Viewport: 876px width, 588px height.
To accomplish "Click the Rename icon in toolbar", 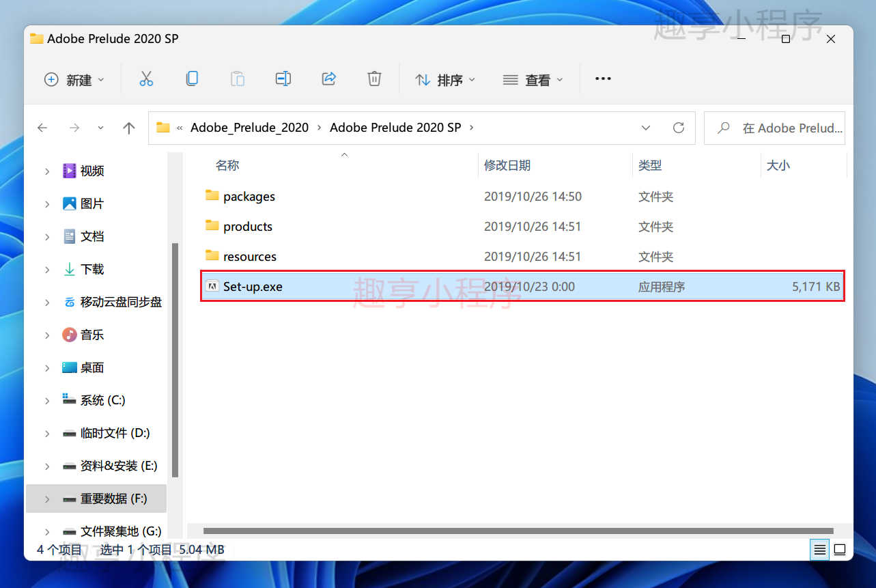I will click(283, 79).
